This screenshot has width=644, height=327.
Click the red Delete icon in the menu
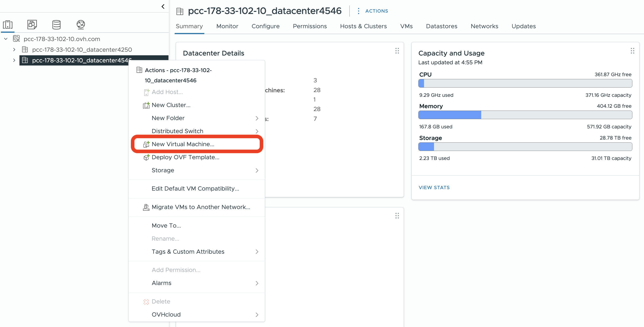click(146, 302)
